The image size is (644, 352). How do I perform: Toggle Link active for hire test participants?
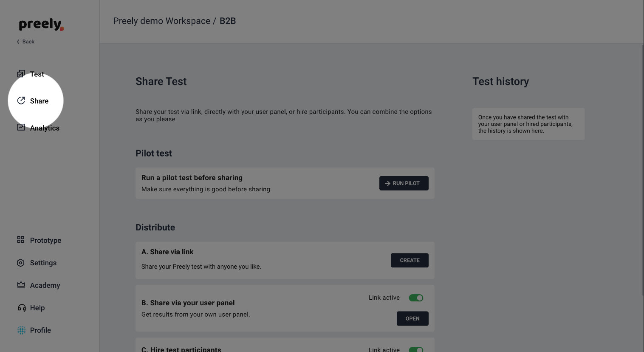point(416,349)
